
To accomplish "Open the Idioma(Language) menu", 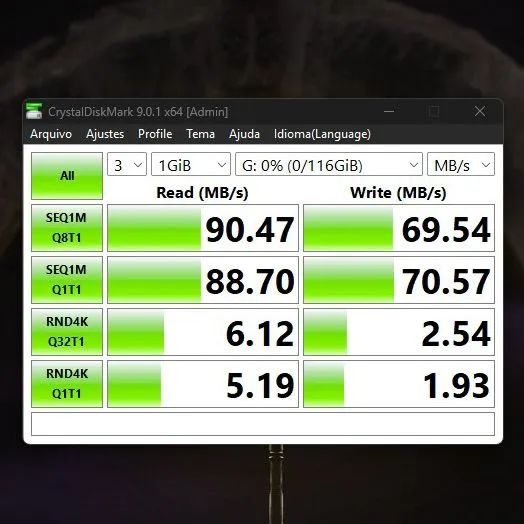I will (x=322, y=134).
